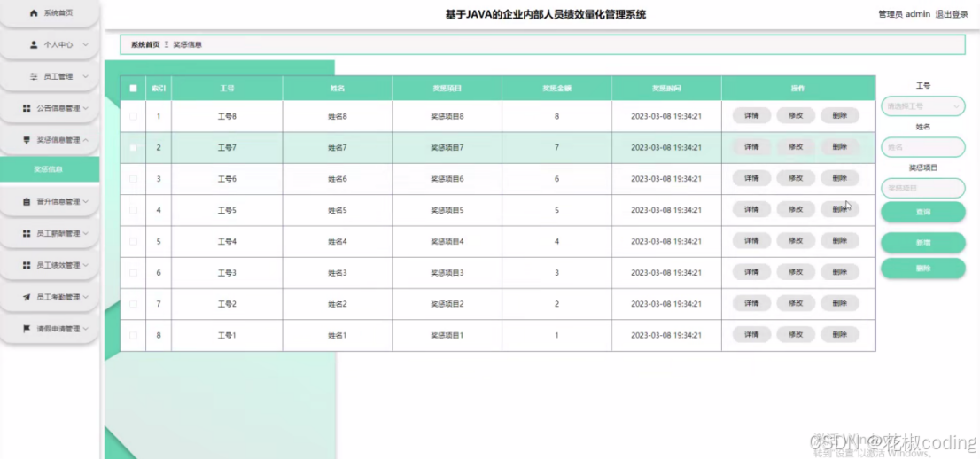Image resolution: width=980 pixels, height=460 pixels.
Task: Check the checkbox for row 工号1
Action: [133, 335]
